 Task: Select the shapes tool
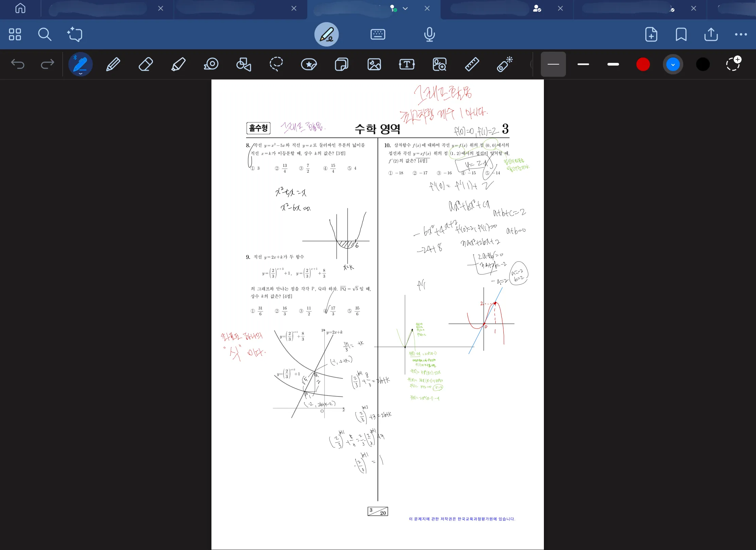pyautogui.click(x=244, y=64)
